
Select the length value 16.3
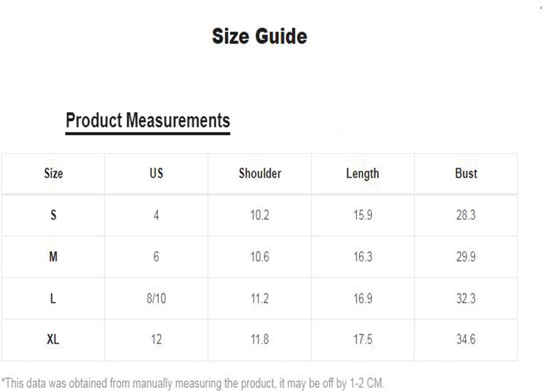click(x=363, y=257)
